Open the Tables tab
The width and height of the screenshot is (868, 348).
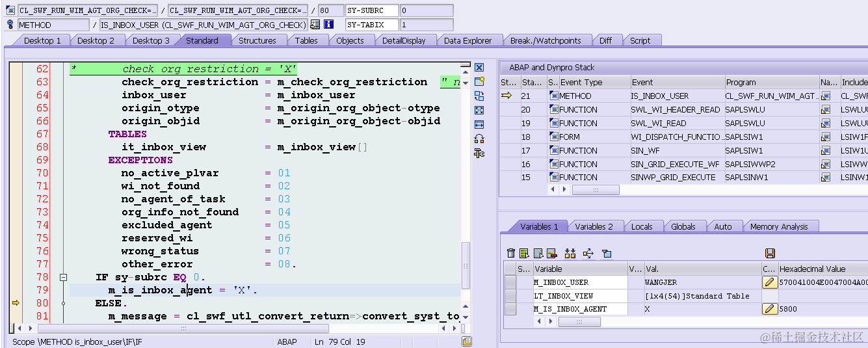pyautogui.click(x=306, y=40)
